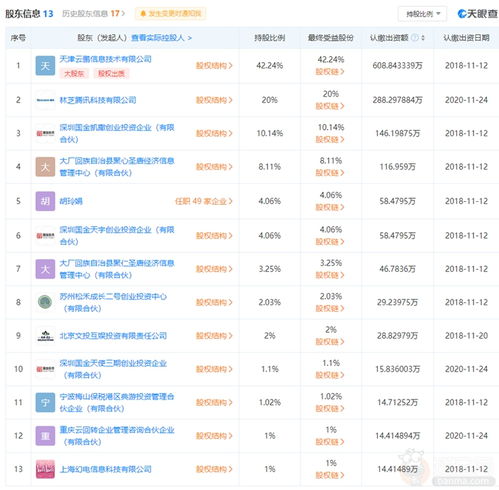Click the 15.836003万 amount cell

click(x=397, y=369)
